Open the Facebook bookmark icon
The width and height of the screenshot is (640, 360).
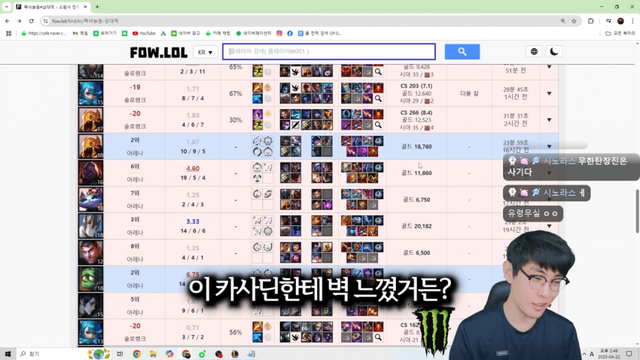(290, 33)
